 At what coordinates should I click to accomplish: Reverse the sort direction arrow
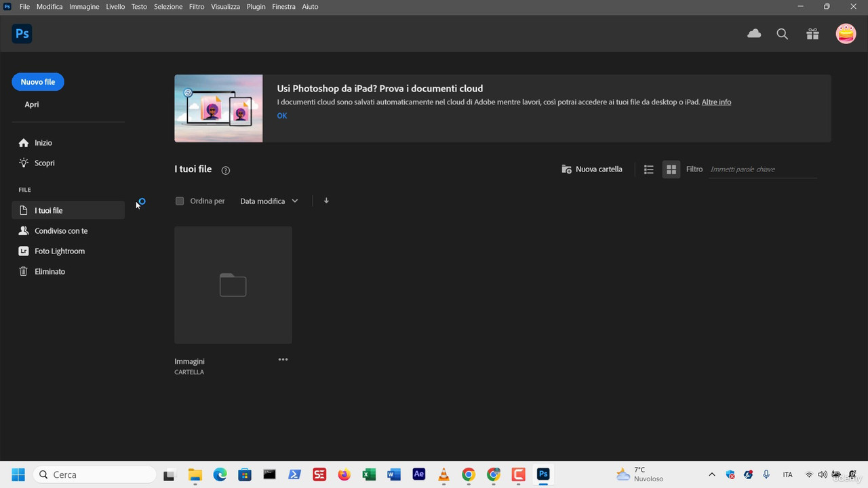tap(326, 201)
